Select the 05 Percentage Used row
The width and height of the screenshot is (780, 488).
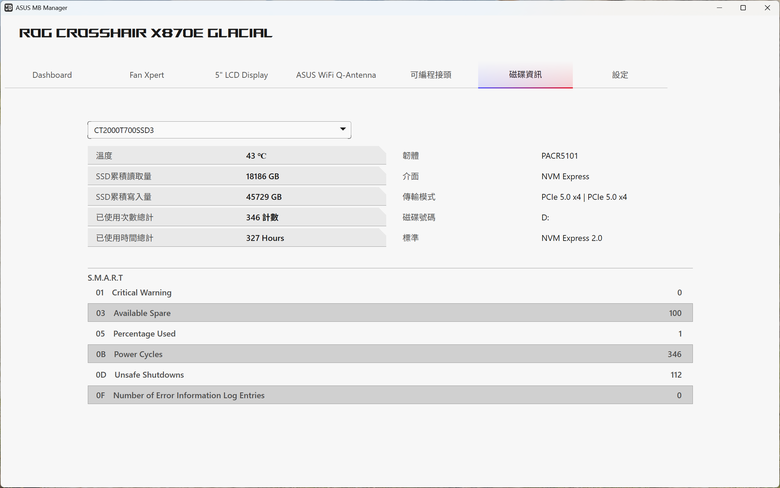[390, 333]
